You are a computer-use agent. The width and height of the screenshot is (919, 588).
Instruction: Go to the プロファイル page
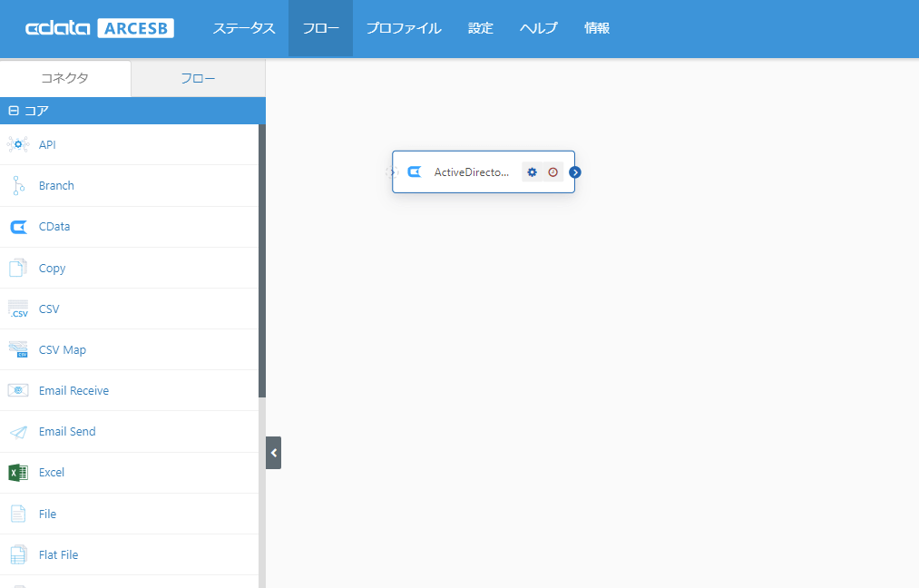(x=404, y=28)
